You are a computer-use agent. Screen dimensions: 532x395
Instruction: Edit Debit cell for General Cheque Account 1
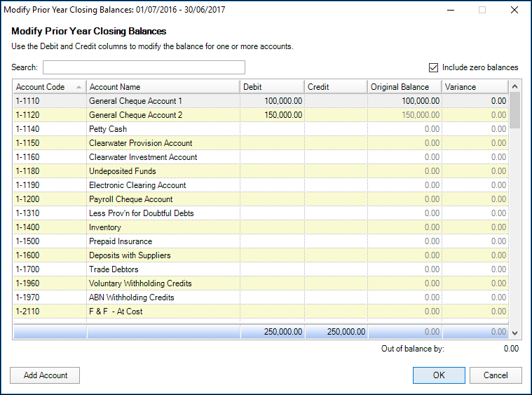coord(272,101)
